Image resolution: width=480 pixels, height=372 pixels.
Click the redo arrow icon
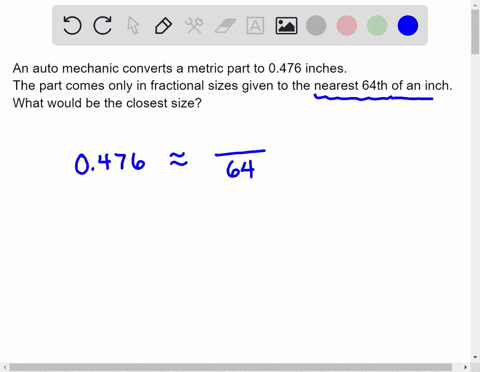103,25
